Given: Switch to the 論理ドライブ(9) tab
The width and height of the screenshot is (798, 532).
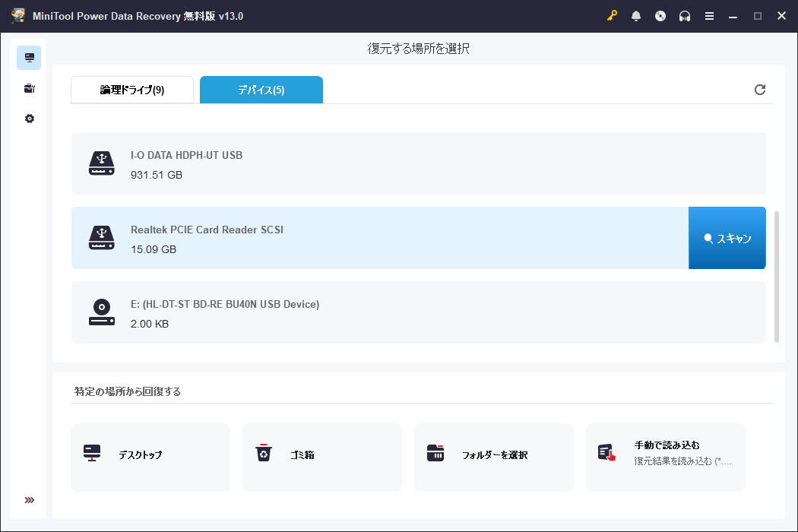Looking at the screenshot, I should tap(132, 90).
